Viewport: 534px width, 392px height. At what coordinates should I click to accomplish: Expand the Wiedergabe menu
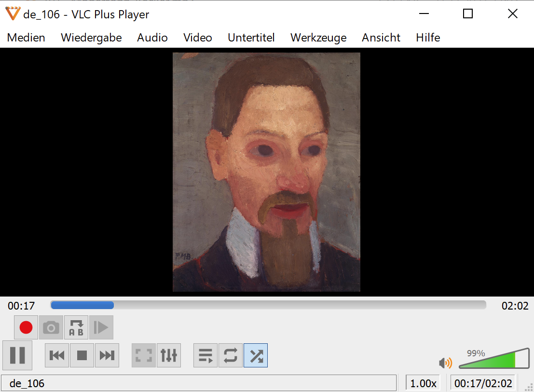point(91,38)
